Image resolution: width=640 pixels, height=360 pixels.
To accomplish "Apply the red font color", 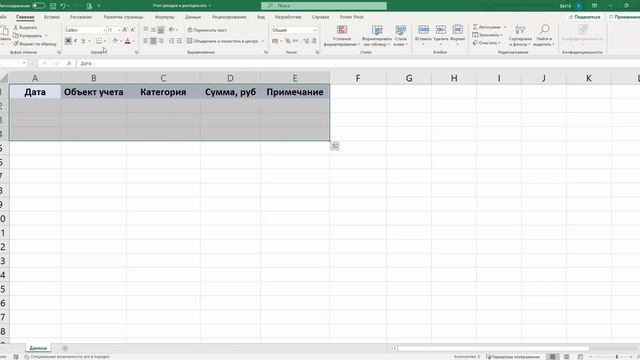I will pyautogui.click(x=127, y=41).
